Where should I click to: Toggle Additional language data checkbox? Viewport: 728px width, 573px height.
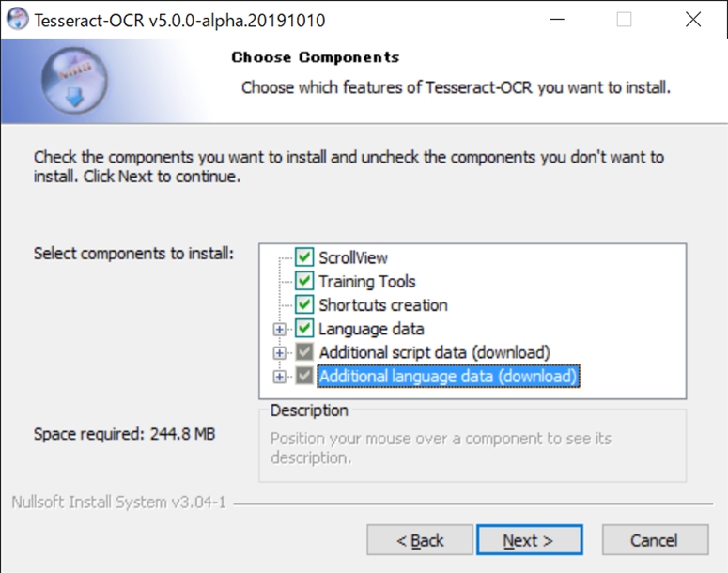(304, 376)
